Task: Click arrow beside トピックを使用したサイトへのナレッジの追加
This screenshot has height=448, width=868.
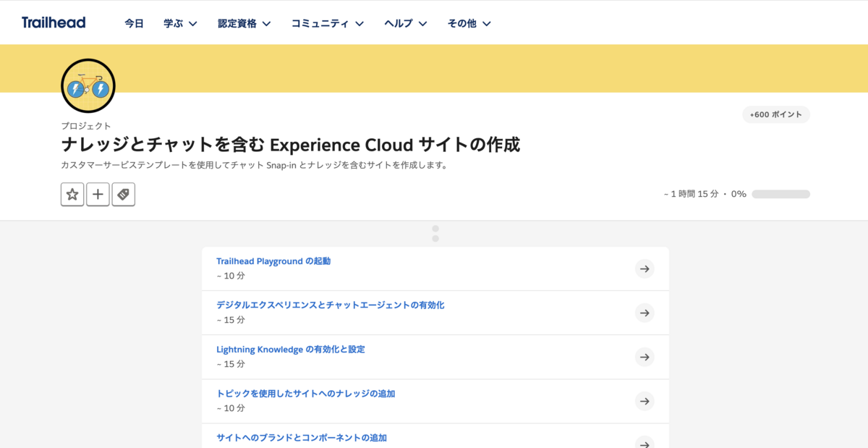Action: tap(644, 401)
